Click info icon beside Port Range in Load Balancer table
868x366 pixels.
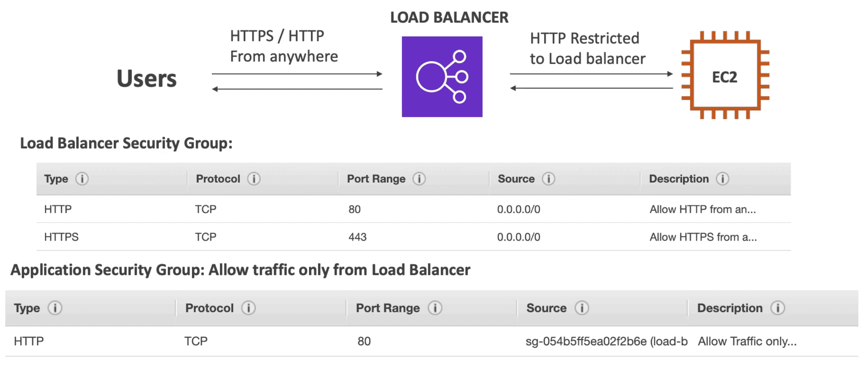(x=419, y=179)
